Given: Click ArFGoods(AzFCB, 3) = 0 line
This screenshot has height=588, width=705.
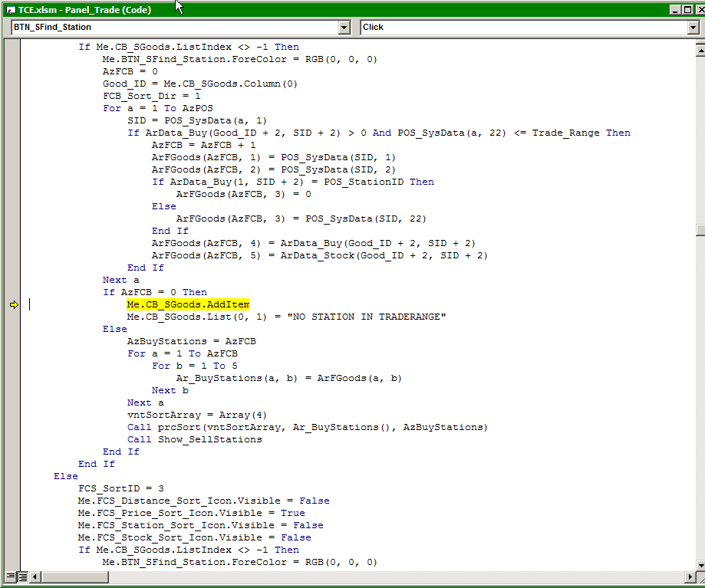Looking at the screenshot, I should tap(244, 194).
